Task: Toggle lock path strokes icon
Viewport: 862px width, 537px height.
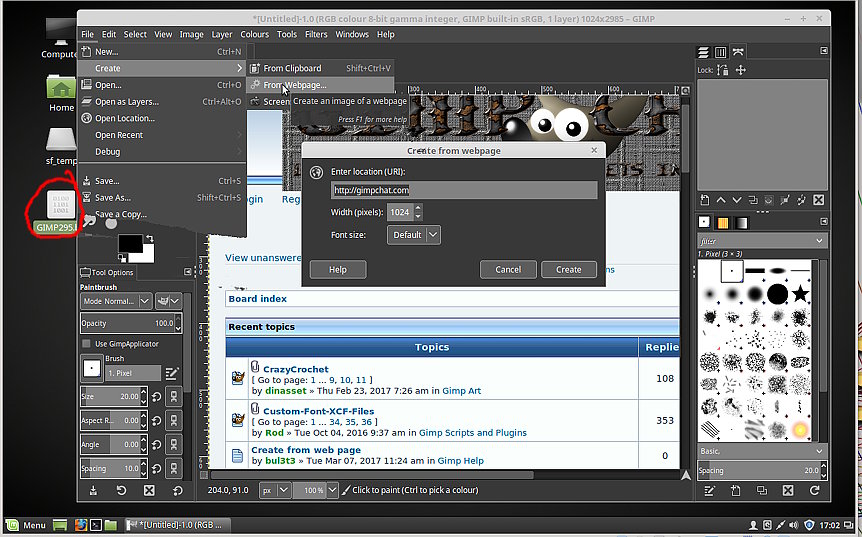Action: pos(723,70)
